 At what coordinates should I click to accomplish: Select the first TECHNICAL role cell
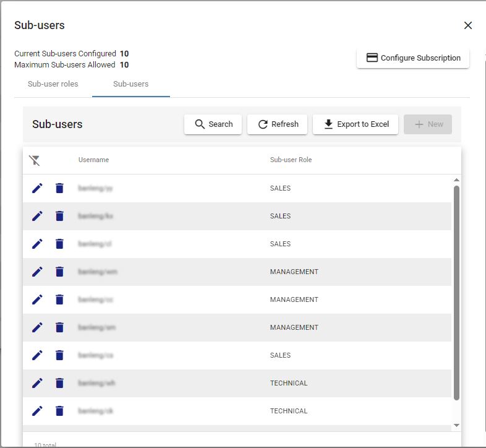[x=289, y=383]
